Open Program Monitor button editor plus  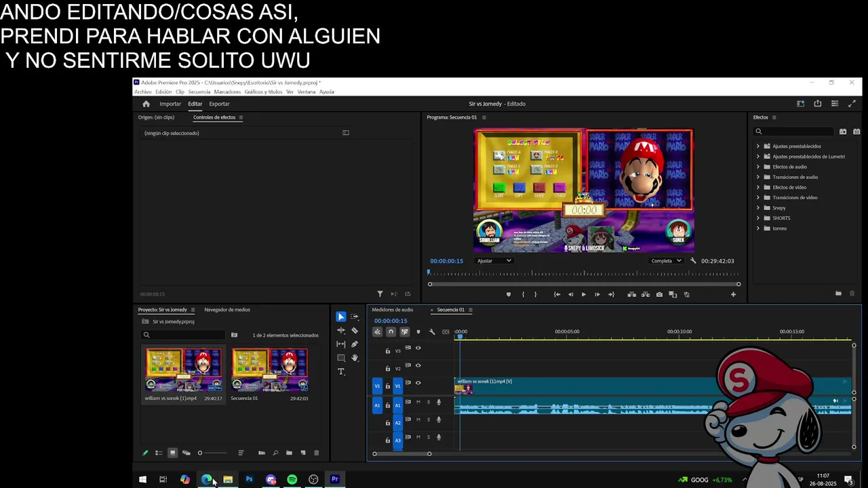(733, 295)
